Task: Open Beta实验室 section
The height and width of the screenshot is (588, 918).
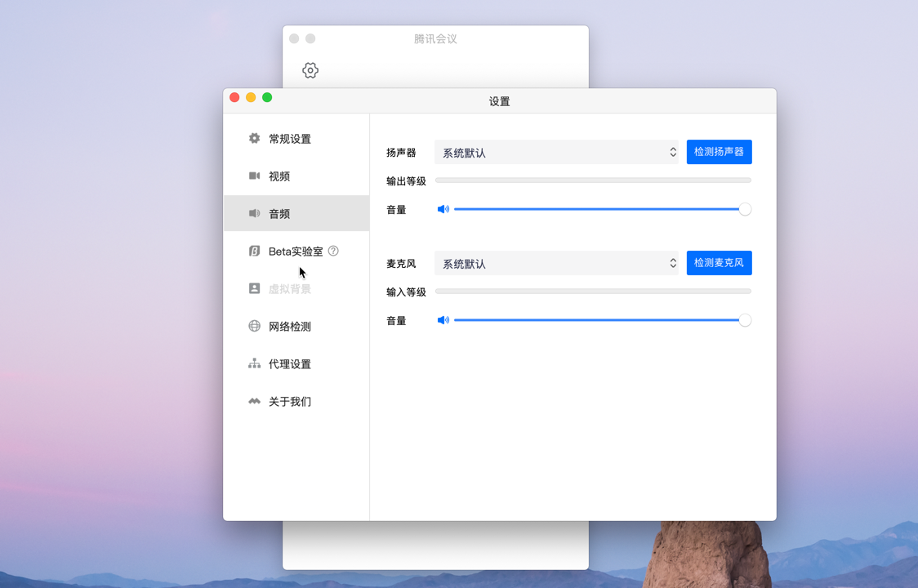Action: pos(296,252)
